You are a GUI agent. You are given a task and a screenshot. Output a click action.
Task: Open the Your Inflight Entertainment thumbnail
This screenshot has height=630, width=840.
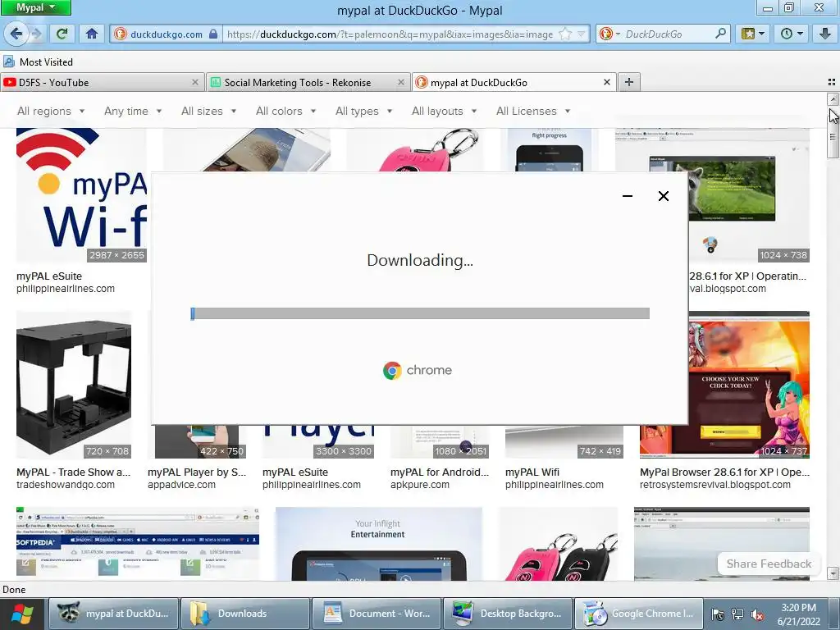[379, 543]
